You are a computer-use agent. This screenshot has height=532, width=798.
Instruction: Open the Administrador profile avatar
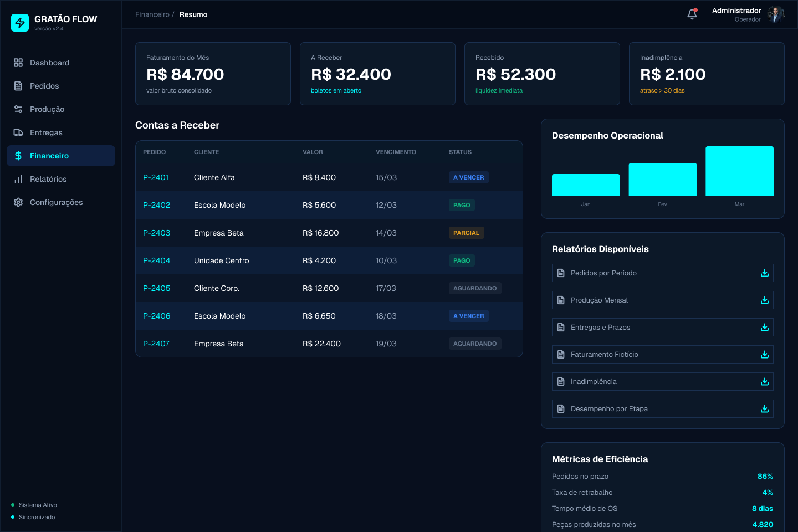(x=776, y=14)
